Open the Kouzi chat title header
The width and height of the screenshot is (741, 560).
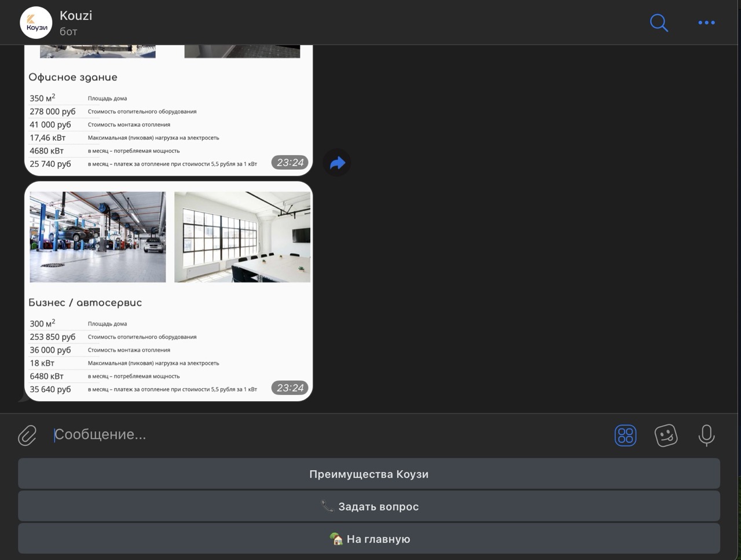(76, 16)
